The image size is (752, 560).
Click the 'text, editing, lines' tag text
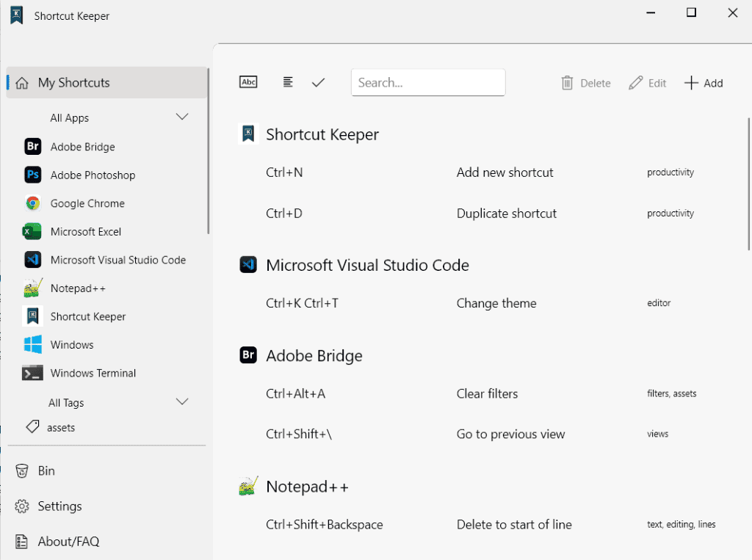tap(681, 525)
